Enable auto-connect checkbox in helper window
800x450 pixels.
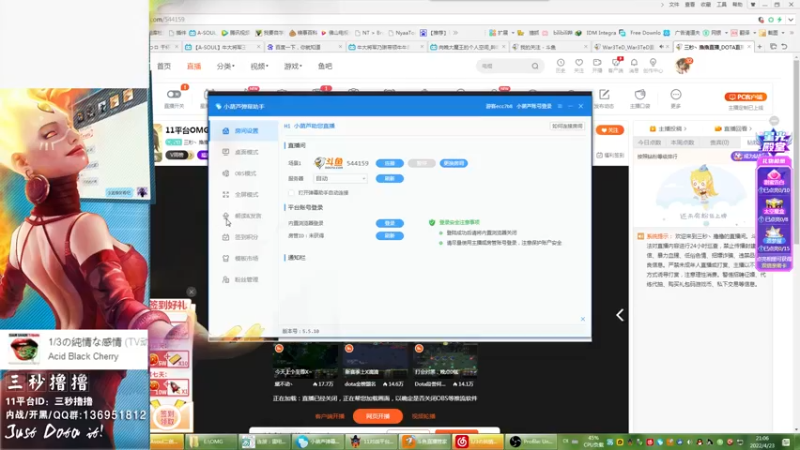click(x=291, y=193)
